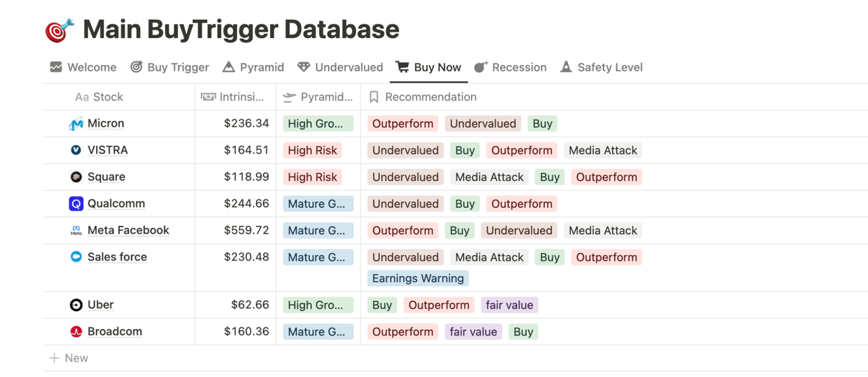Open the Safety Level tab
The image size is (868, 377).
601,67
